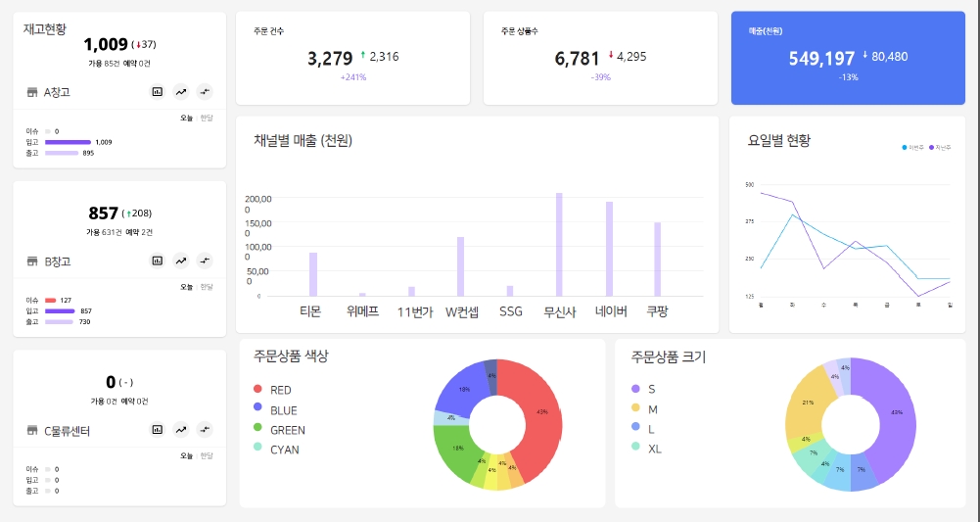Switch to 한달 tab in A창고 card

point(207,119)
